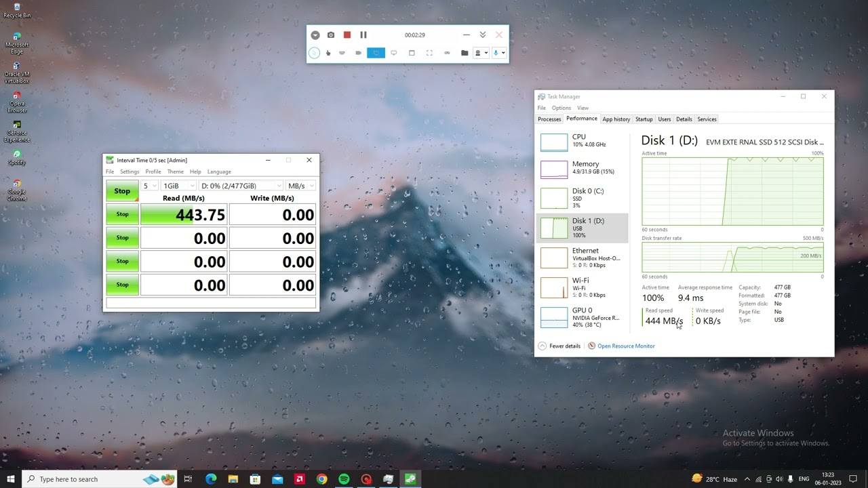The image size is (868, 488).
Task: Open Task View from taskbar
Action: click(188, 479)
